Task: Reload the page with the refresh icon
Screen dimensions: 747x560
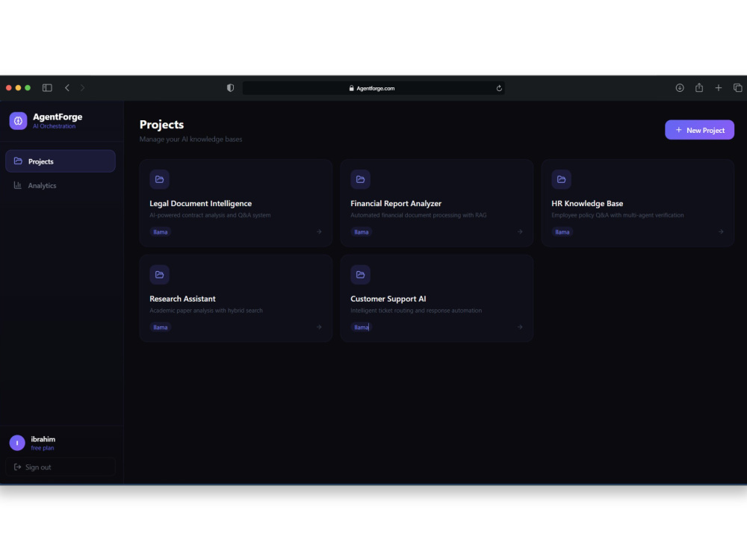Action: [499, 88]
